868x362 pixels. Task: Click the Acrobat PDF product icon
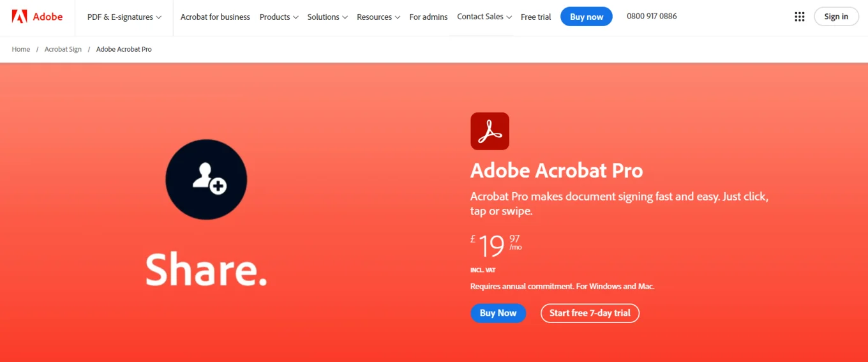[490, 131]
